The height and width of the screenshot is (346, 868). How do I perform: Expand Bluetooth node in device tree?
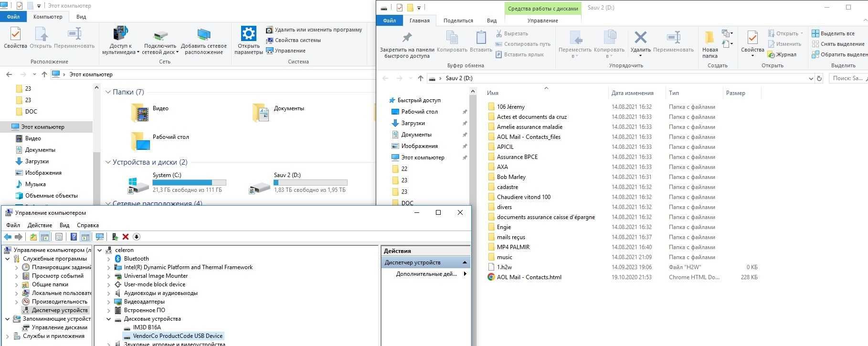click(x=108, y=259)
